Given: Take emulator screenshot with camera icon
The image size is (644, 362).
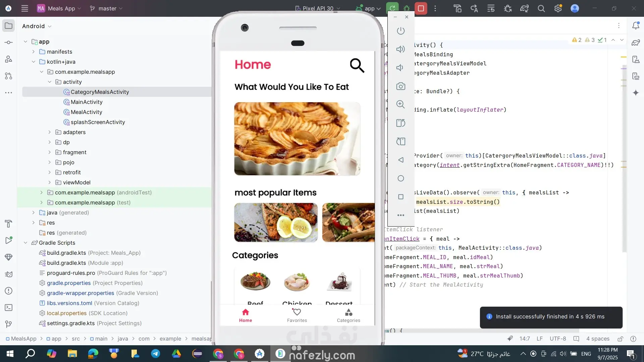Looking at the screenshot, I should [x=400, y=86].
